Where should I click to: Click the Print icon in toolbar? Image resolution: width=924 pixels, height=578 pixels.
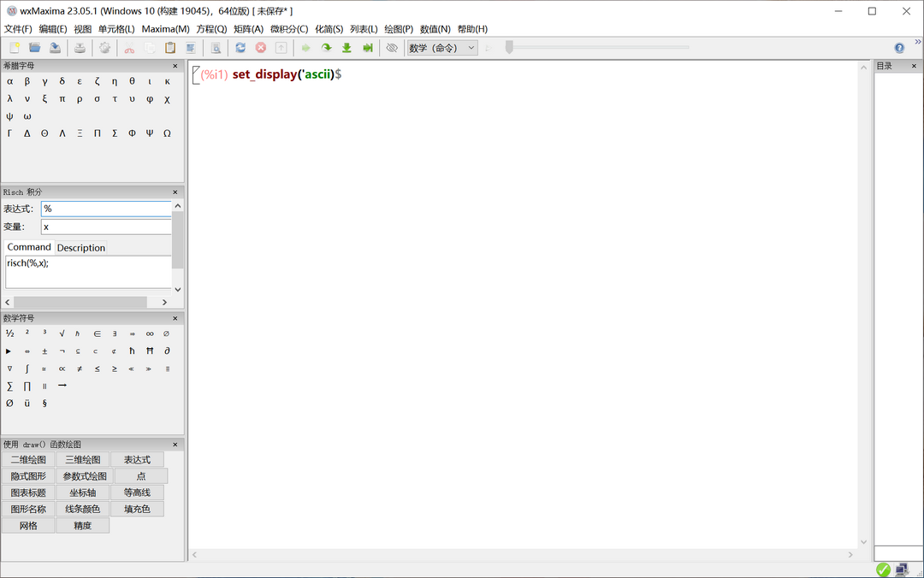(x=80, y=48)
